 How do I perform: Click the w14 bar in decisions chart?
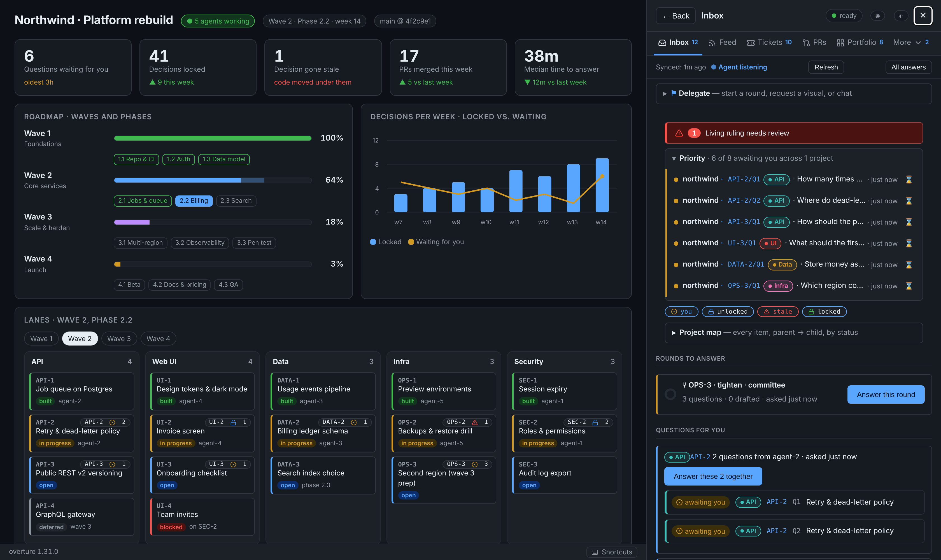click(602, 185)
